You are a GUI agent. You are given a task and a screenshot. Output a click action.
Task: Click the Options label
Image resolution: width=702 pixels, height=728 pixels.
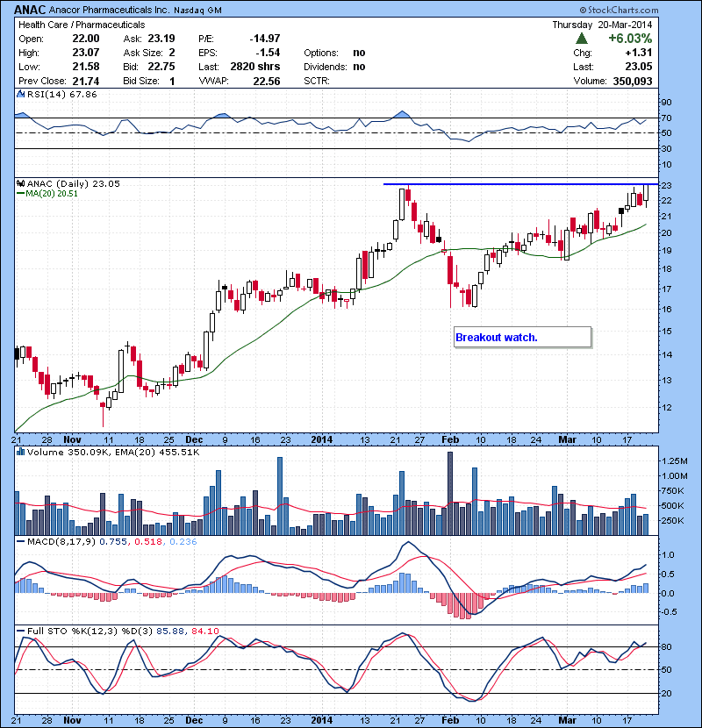coord(321,53)
